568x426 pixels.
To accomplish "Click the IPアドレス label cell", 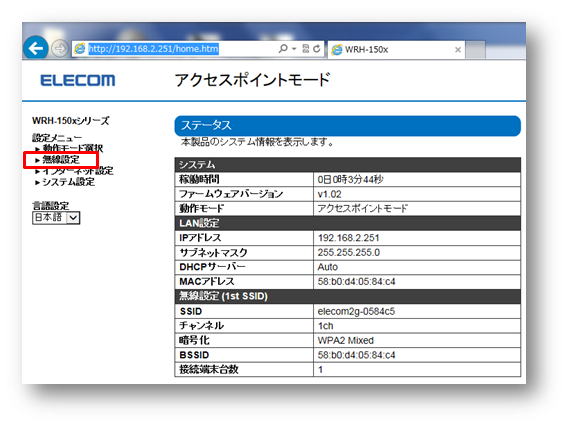I will point(244,238).
